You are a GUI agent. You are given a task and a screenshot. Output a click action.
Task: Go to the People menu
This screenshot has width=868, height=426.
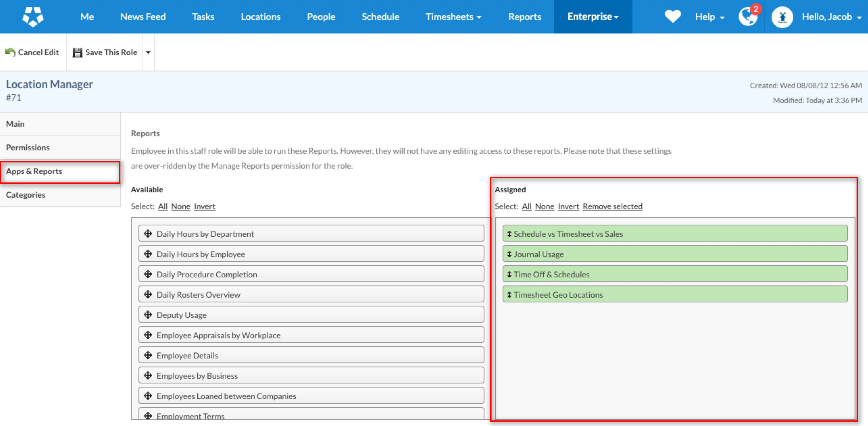(x=321, y=17)
